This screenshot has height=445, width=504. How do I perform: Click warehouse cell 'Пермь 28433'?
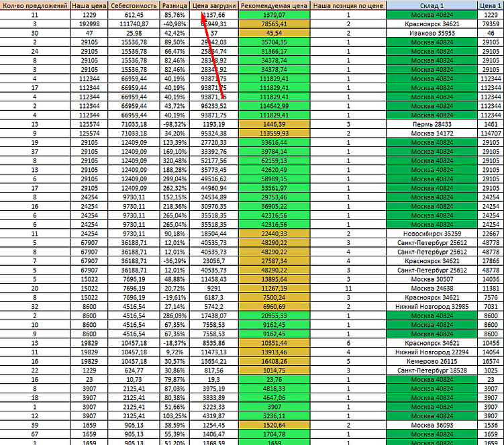tap(432, 124)
